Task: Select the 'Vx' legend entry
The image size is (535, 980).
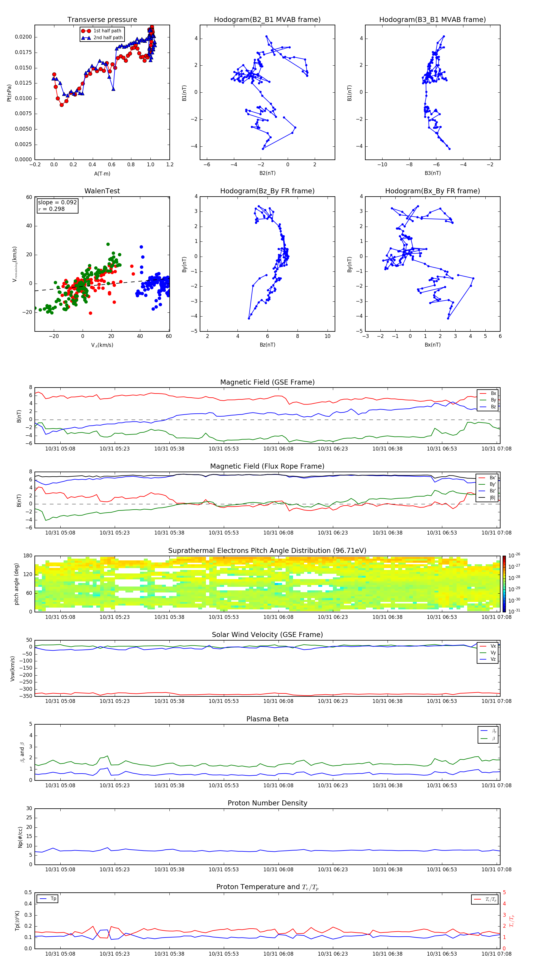Action: click(488, 646)
